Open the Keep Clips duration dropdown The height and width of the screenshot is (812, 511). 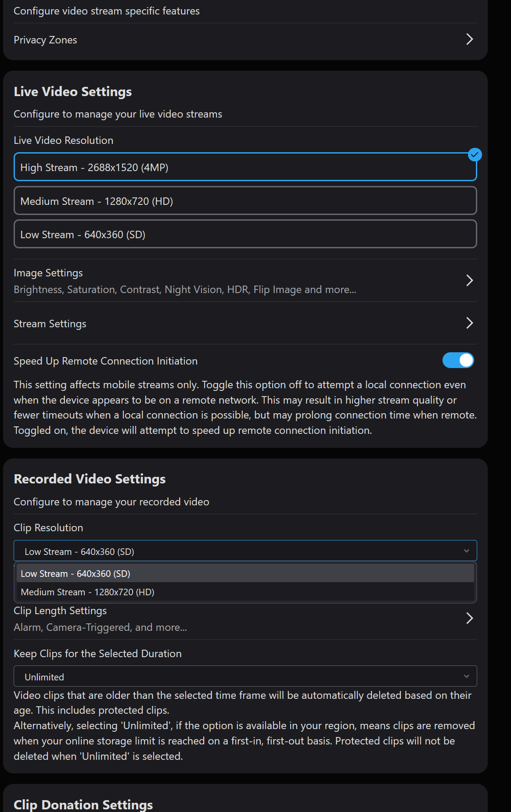coord(245,676)
